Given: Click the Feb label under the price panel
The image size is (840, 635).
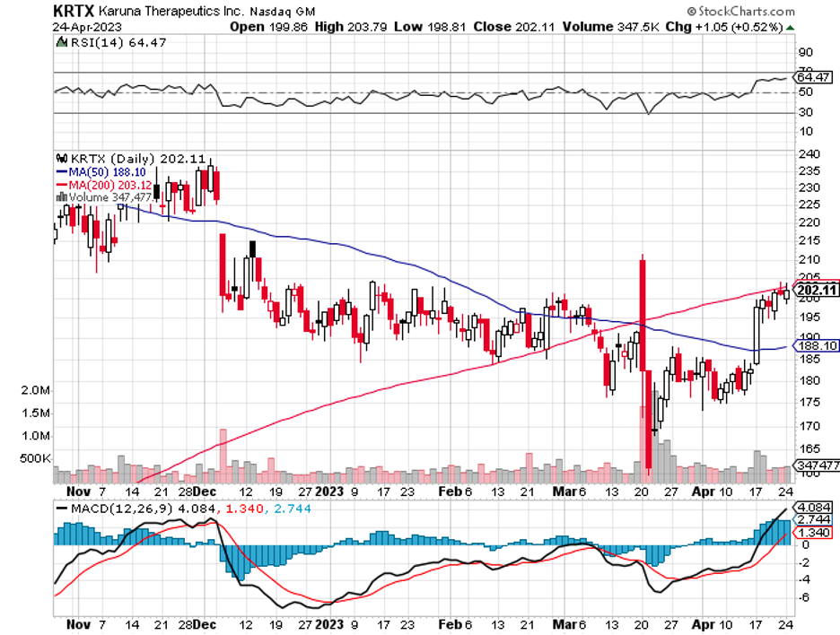Looking at the screenshot, I should (449, 491).
